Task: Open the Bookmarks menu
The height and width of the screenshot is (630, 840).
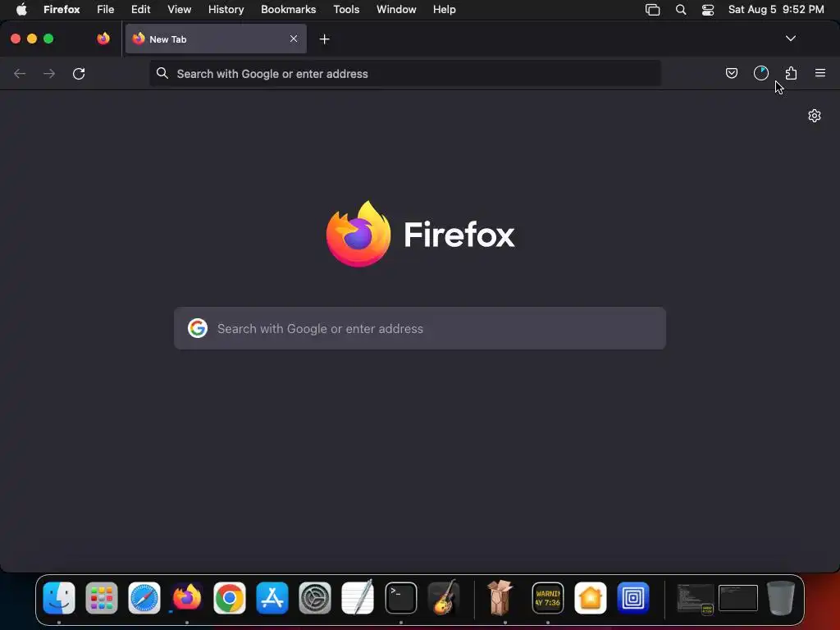Action: 288,9
